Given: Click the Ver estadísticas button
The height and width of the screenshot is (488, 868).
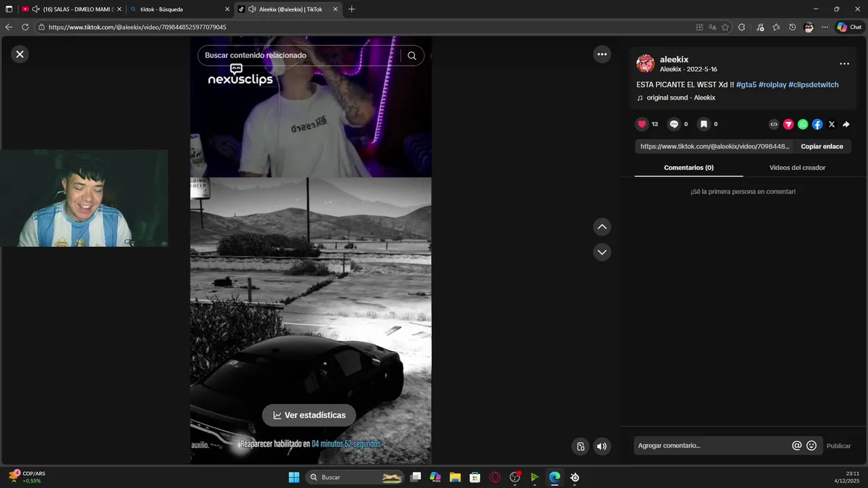Looking at the screenshot, I should [x=309, y=415].
